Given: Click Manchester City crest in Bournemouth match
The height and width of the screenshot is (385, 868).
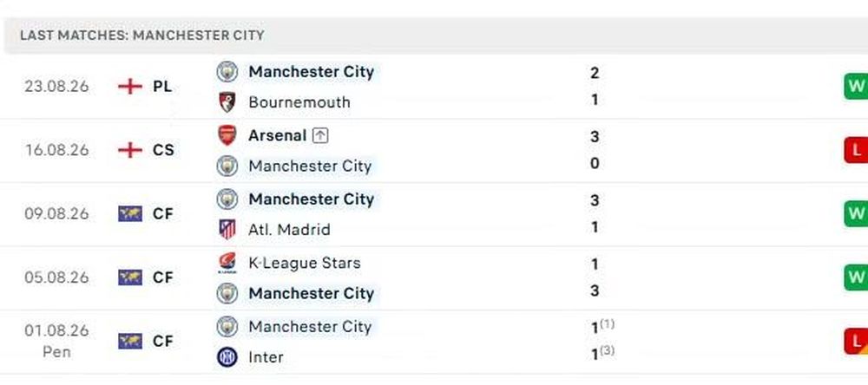Looking at the screenshot, I should 227,72.
